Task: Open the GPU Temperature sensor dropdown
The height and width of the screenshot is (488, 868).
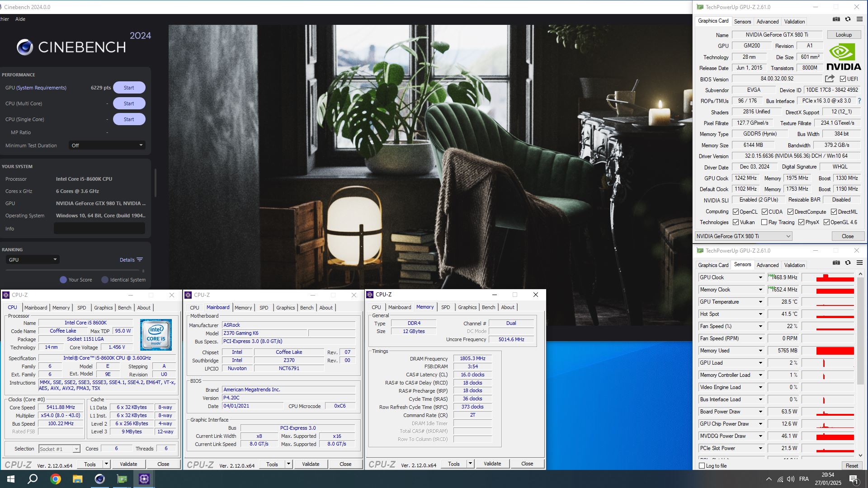Action: pos(760,302)
